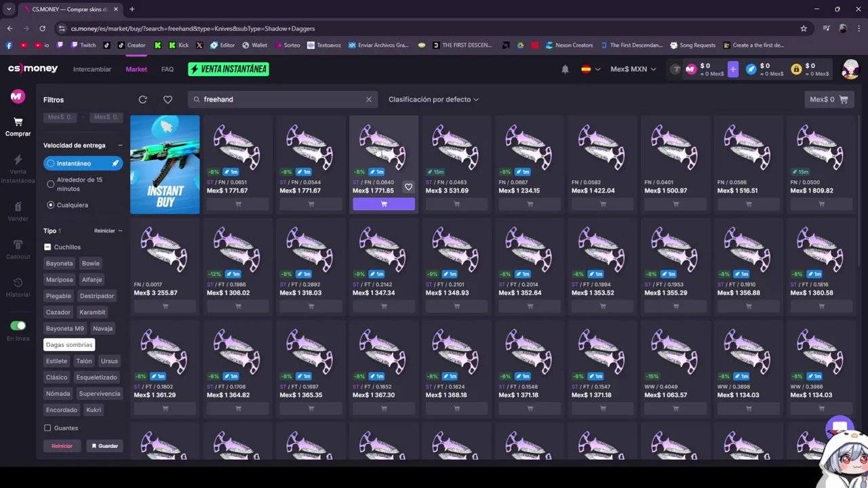Image resolution: width=868 pixels, height=488 pixels.
Task: Open Vender in the left sidebar
Action: pos(18,211)
